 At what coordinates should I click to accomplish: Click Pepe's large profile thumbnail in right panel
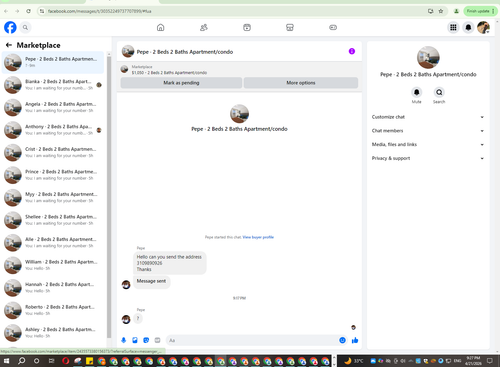[428, 57]
